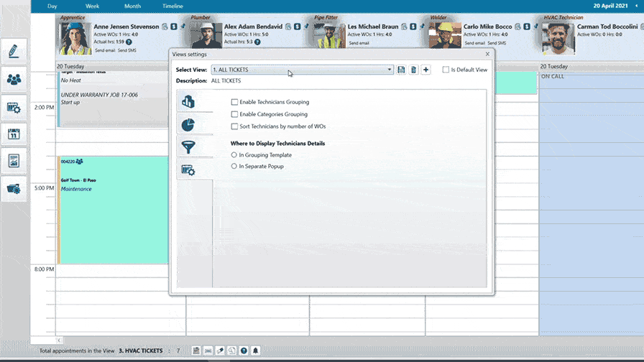This screenshot has height=362, width=644.
Task: Check Sort Technicians by number of WOs
Action: (234, 126)
